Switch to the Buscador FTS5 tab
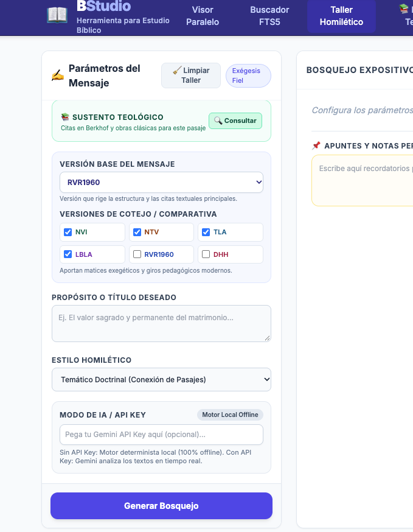Image resolution: width=413 pixels, height=532 pixels. click(269, 16)
